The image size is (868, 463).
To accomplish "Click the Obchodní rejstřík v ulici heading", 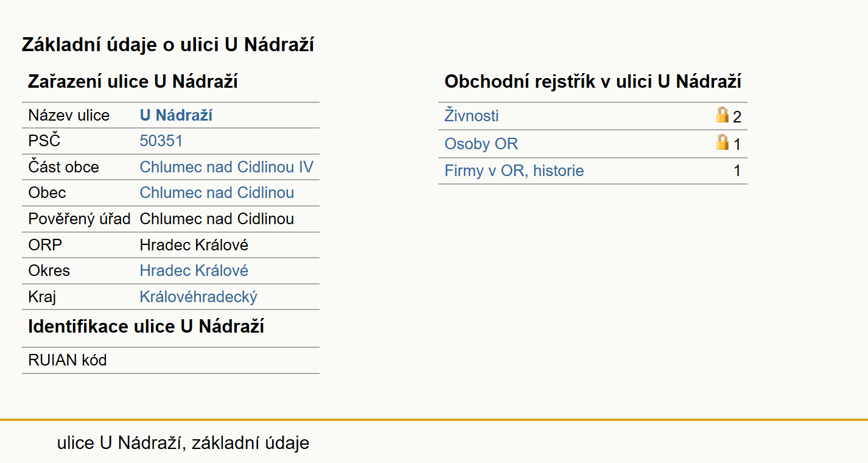I will pyautogui.click(x=593, y=82).
